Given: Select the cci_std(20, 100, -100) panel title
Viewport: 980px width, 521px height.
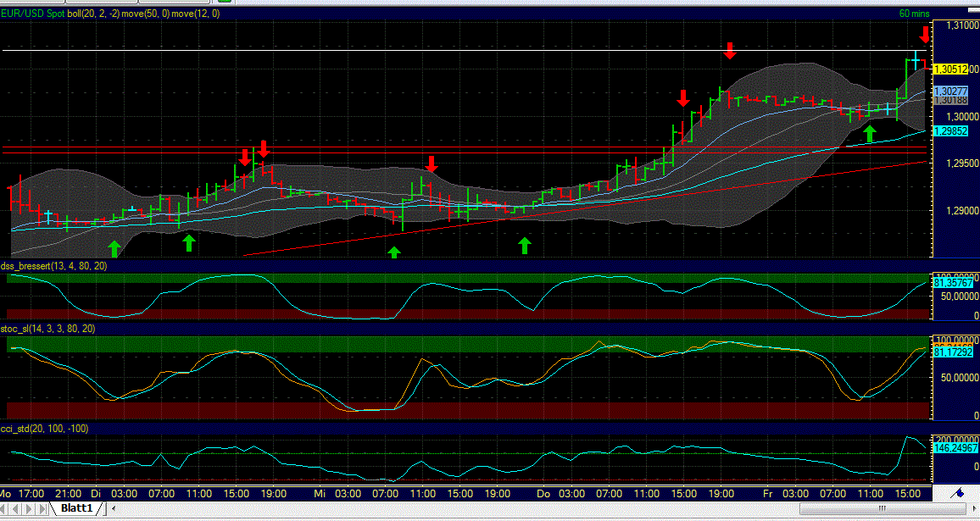Looking at the screenshot, I should point(46,427).
